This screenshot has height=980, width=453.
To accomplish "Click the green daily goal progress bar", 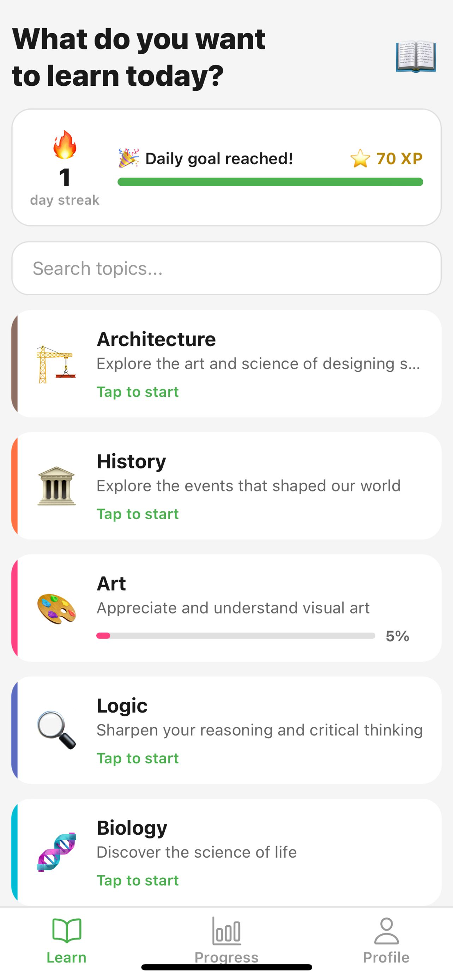I will point(270,182).
